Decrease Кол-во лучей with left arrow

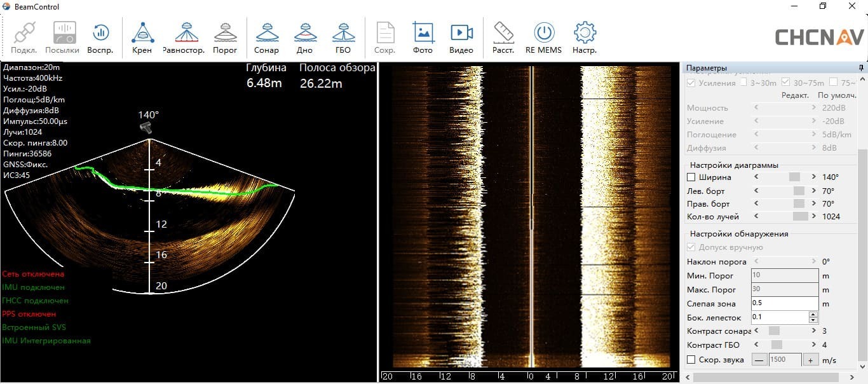[756, 217]
